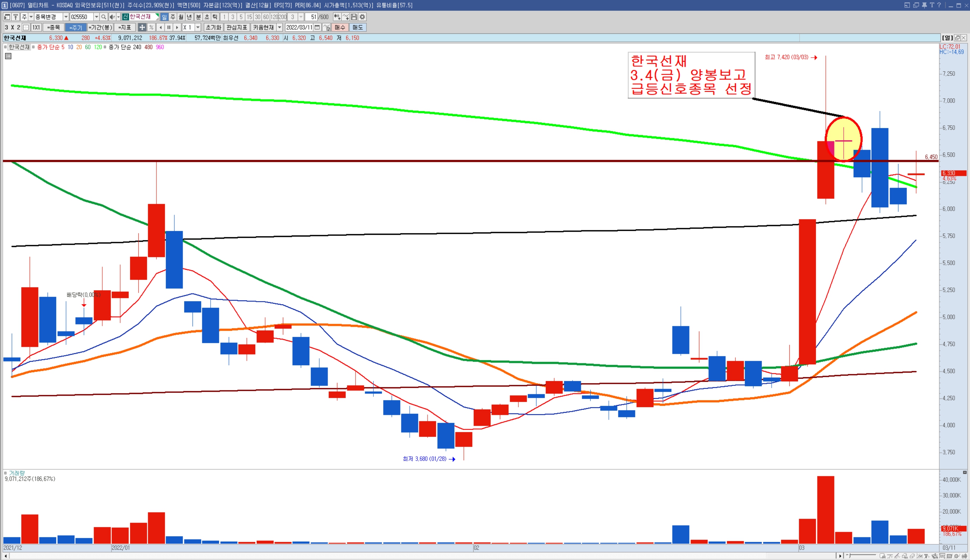Expand the X 1 speed dropdown
Viewport: 970px width, 560px height.
coord(198,27)
